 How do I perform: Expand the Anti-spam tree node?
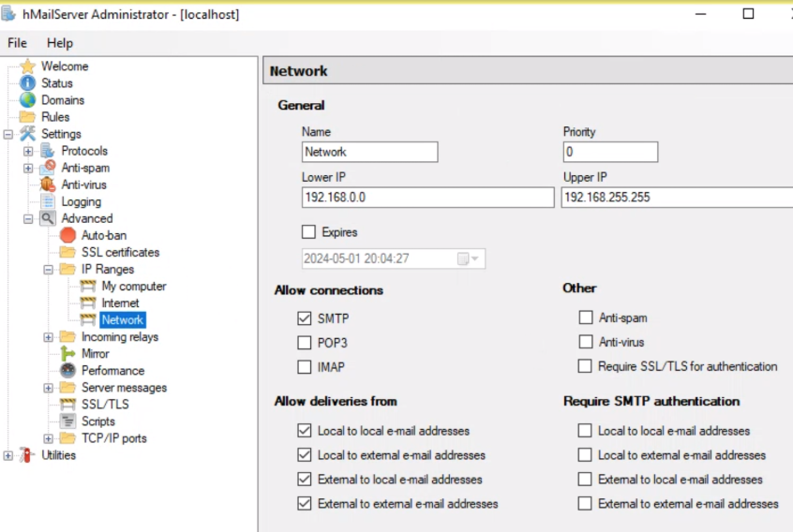click(x=28, y=169)
